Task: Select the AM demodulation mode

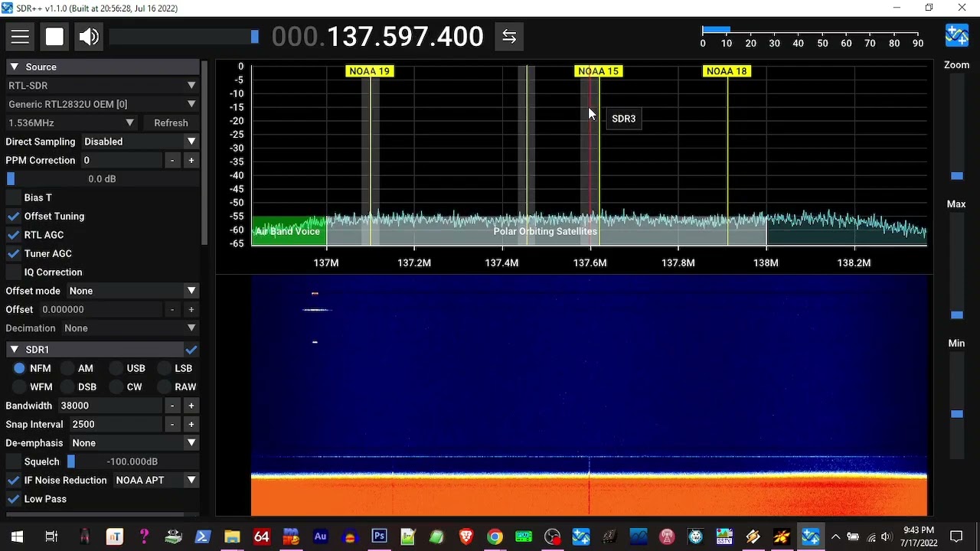Action: [x=67, y=368]
